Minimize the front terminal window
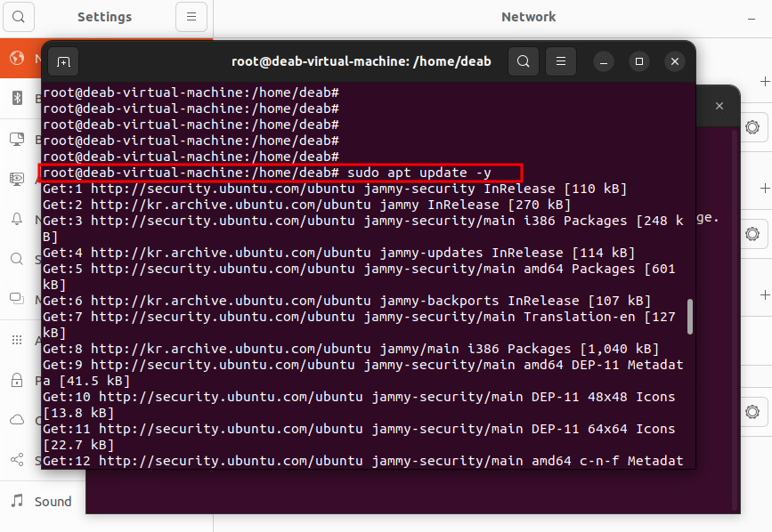This screenshot has height=532, width=772. (604, 61)
